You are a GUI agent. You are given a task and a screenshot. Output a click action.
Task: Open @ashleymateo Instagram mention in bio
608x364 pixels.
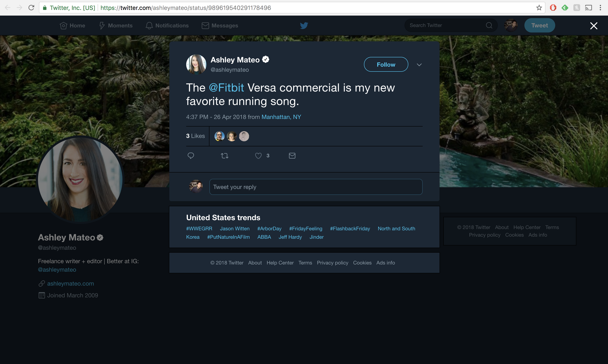(57, 270)
